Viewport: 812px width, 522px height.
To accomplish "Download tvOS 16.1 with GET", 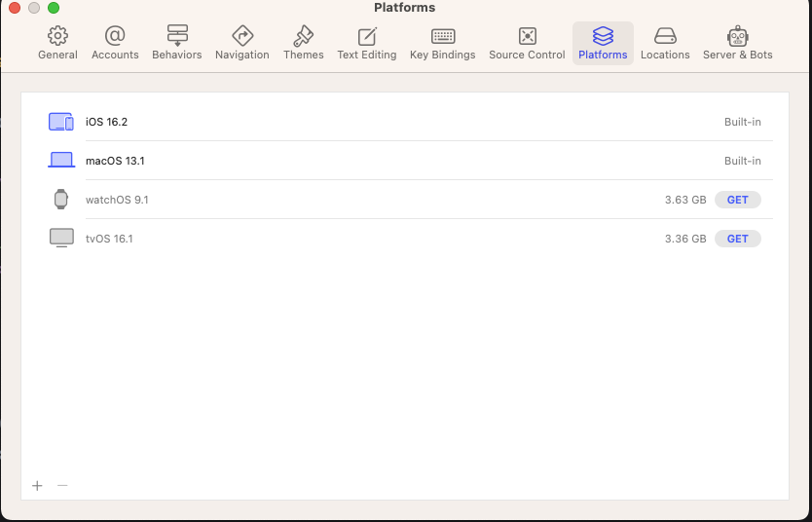I will click(737, 239).
